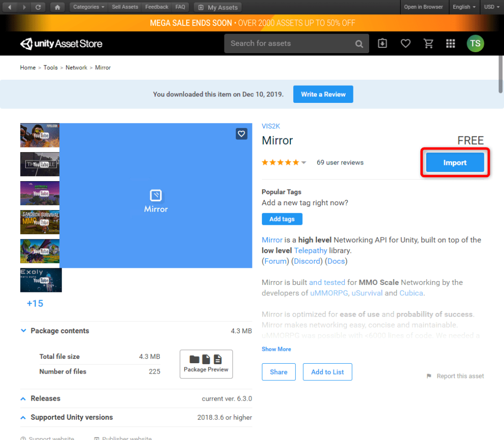
Task: Favorite Mirror with the heart on preview image
Action: (241, 134)
